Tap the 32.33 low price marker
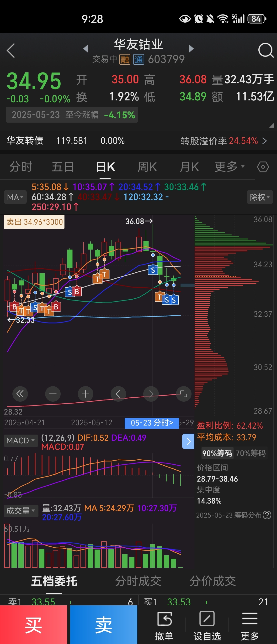Image resolution: width=277 pixels, height=644 pixels. (x=21, y=320)
